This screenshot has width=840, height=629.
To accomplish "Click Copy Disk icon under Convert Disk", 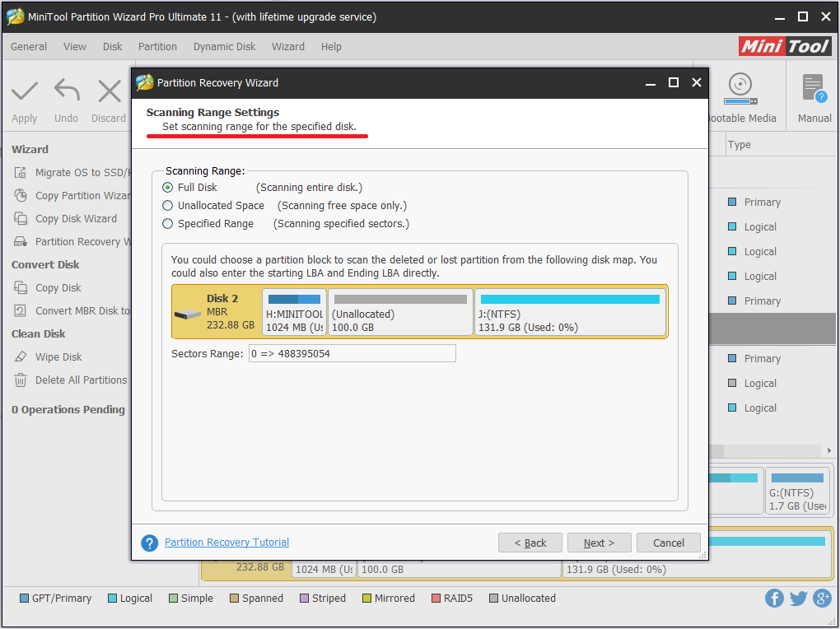I will coord(21,287).
